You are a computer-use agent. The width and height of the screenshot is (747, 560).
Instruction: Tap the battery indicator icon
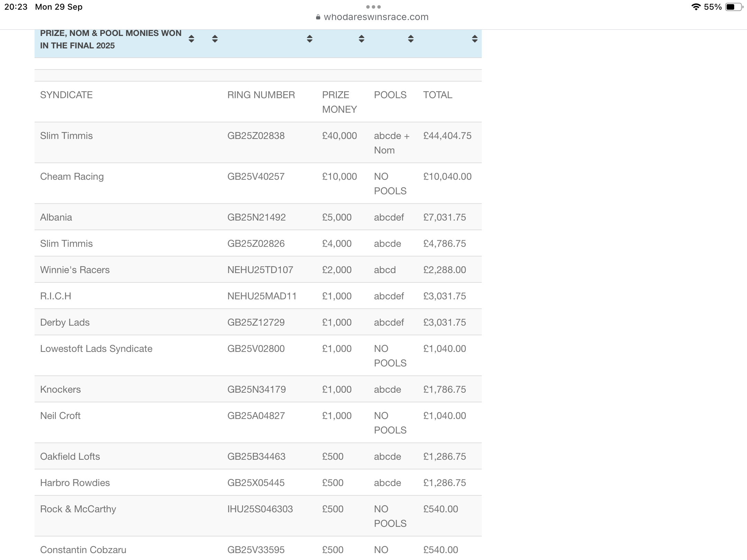[734, 7]
